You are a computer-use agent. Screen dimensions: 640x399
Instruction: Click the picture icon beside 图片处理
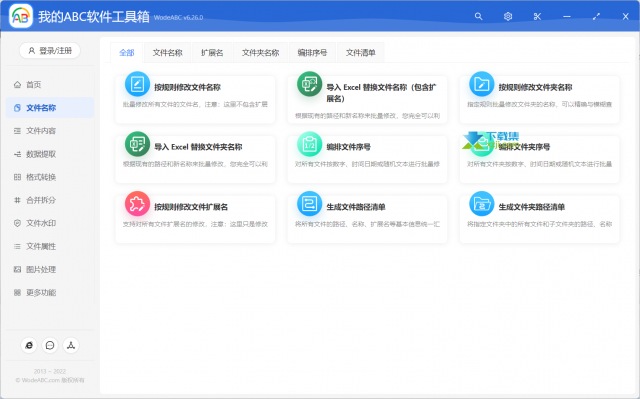click(x=17, y=270)
